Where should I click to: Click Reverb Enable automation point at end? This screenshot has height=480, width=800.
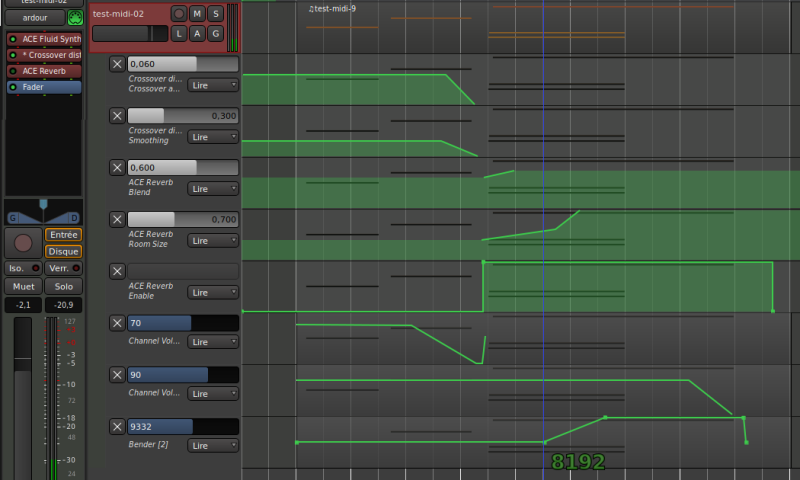coord(773,311)
